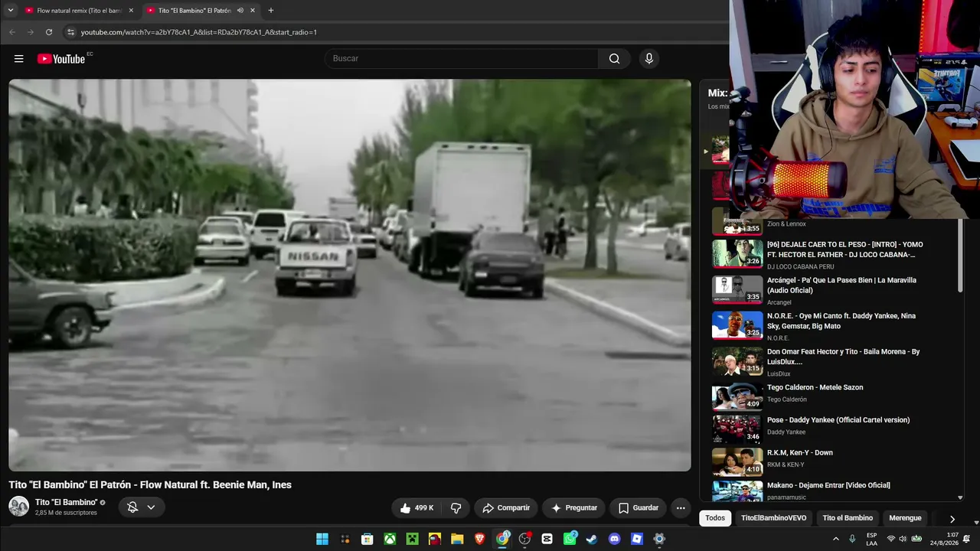Open OBS Studio from the taskbar
980x551 pixels.
coord(524,539)
